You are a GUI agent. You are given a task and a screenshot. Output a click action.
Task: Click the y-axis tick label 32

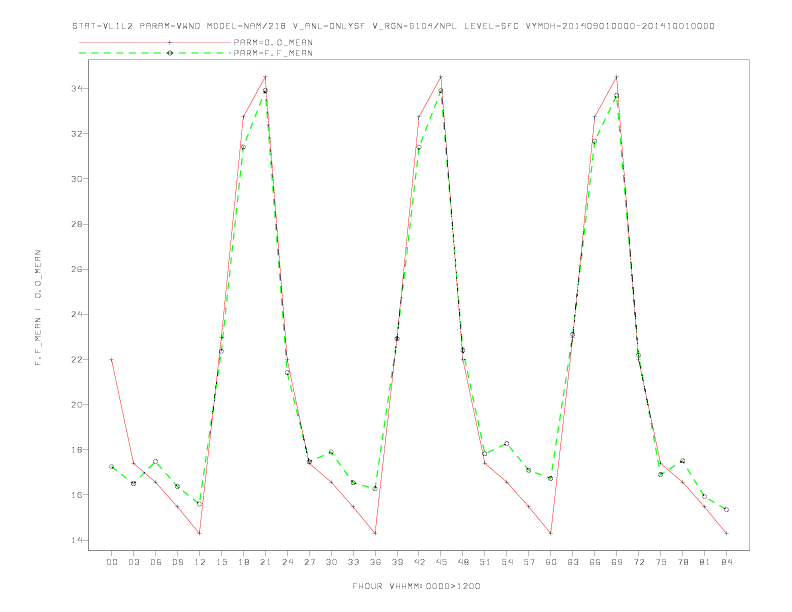[x=77, y=134]
